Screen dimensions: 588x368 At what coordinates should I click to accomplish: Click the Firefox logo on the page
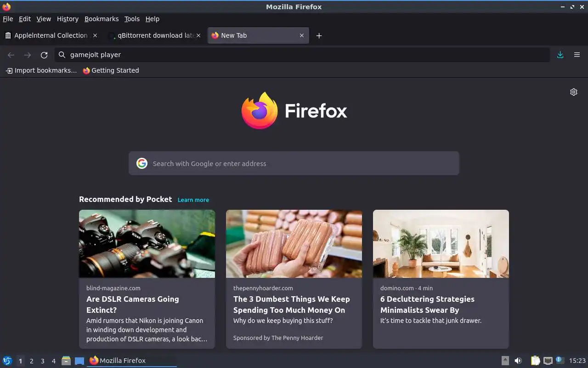click(294, 111)
